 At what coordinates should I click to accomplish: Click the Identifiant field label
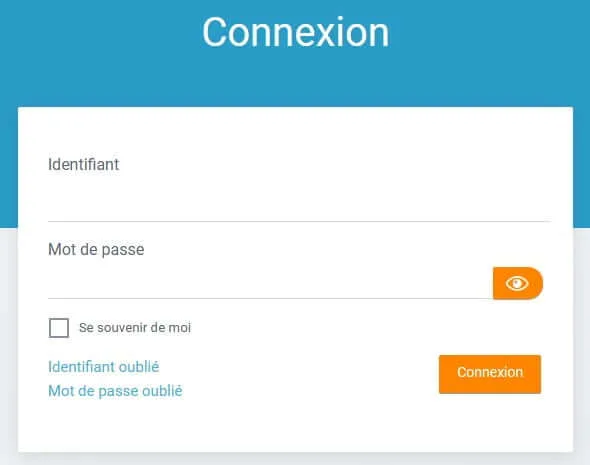pos(84,164)
